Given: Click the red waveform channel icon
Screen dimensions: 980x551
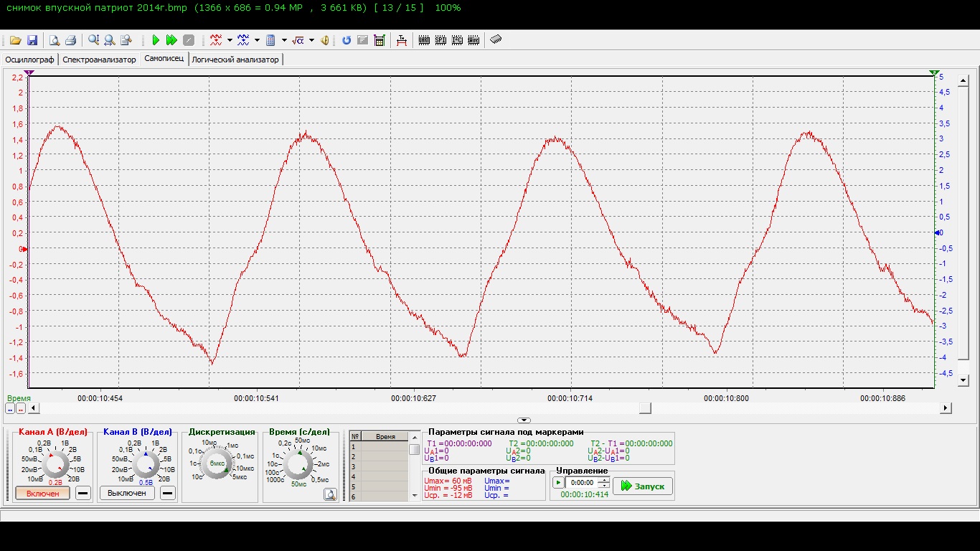Looking at the screenshot, I should pos(216,40).
